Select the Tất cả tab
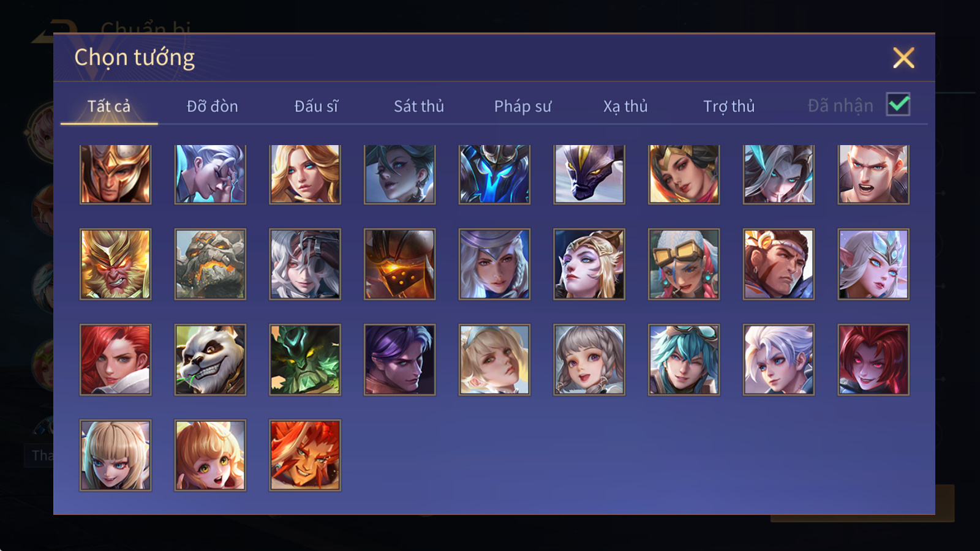The width and height of the screenshot is (980, 551). pyautogui.click(x=109, y=106)
